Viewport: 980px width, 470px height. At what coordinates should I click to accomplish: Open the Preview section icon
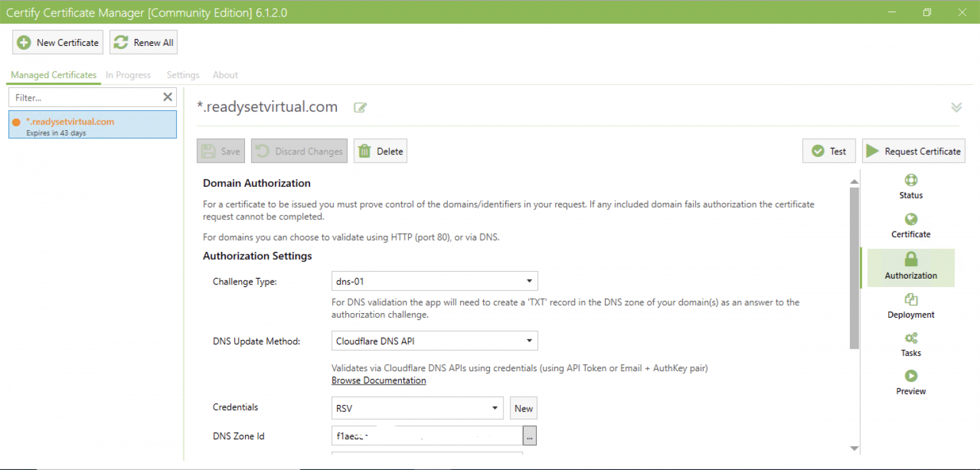[910, 376]
